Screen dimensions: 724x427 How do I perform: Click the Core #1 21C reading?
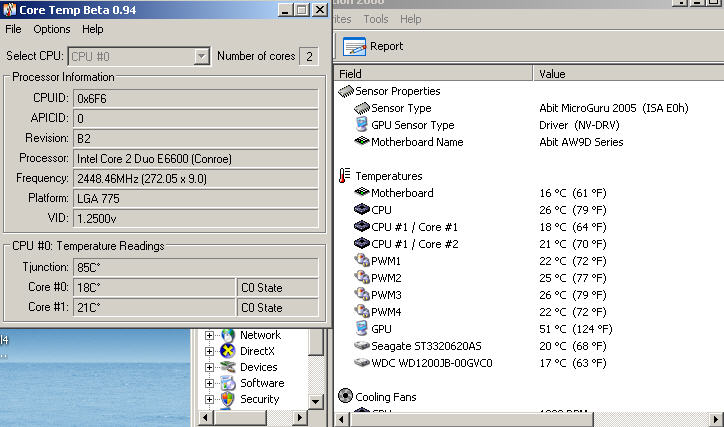click(154, 307)
